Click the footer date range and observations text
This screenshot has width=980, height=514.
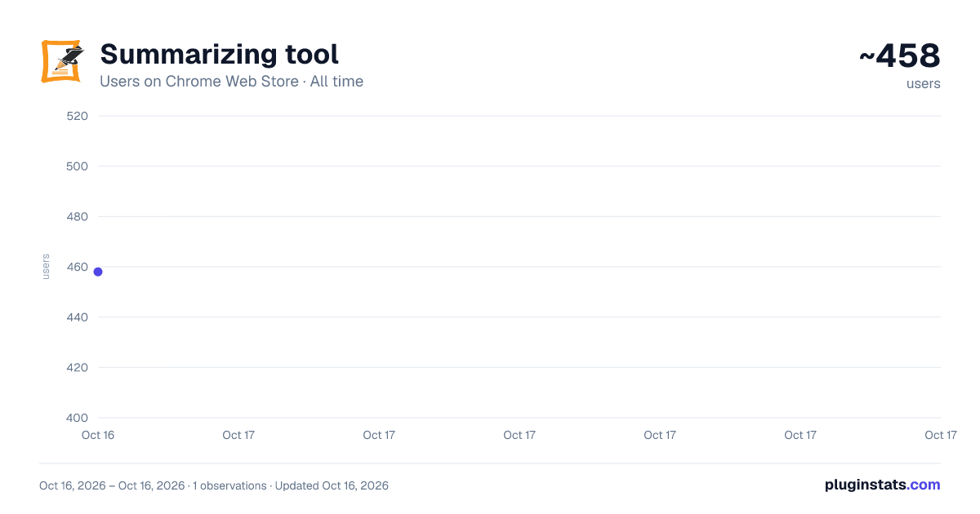click(214, 485)
